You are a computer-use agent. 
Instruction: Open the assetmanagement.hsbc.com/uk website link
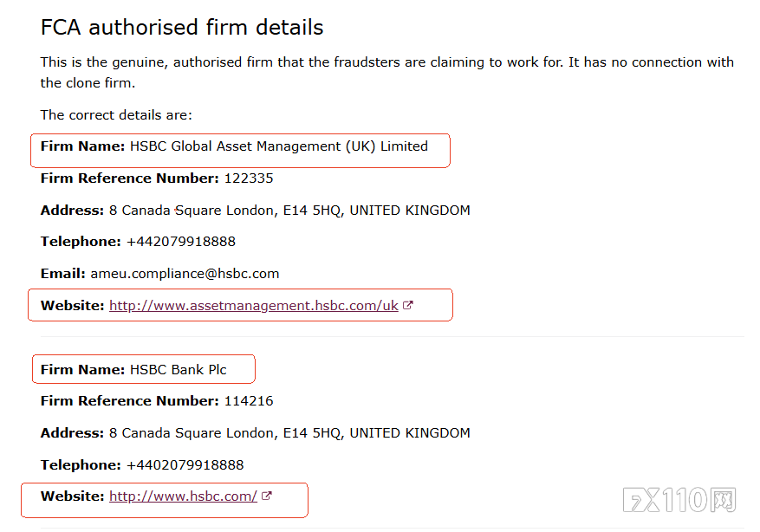tap(253, 306)
